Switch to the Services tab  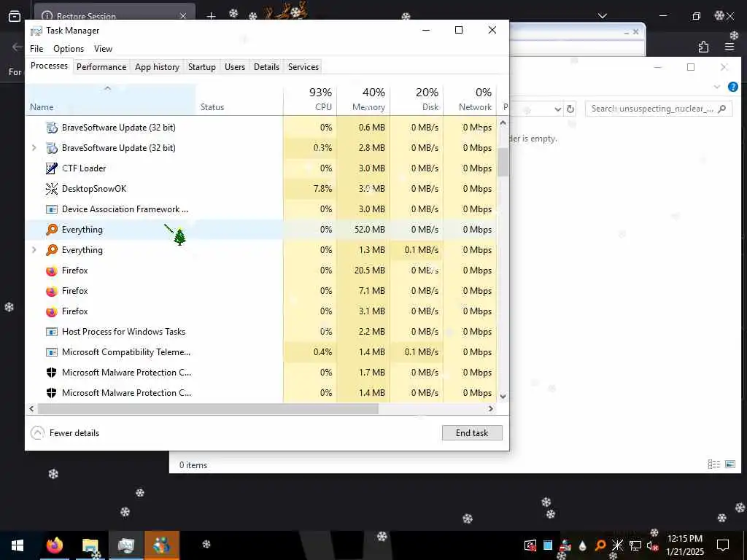click(x=303, y=66)
